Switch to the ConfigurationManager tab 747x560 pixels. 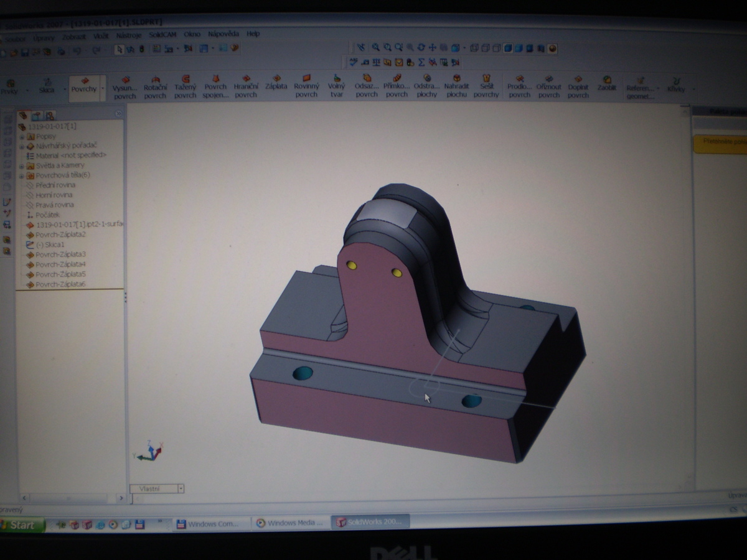click(x=50, y=115)
